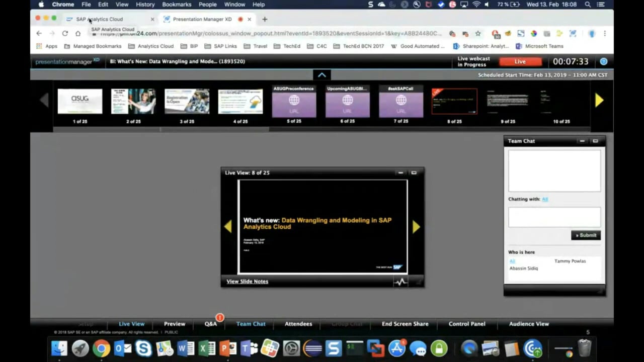The width and height of the screenshot is (644, 362).
Task: Open Control Panel from bottom bar
Action: (x=467, y=324)
